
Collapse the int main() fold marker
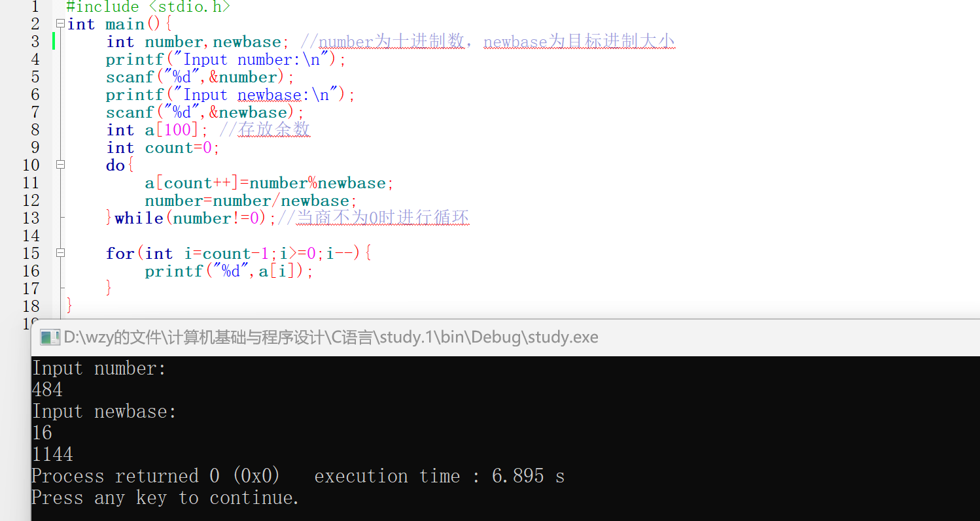60,24
